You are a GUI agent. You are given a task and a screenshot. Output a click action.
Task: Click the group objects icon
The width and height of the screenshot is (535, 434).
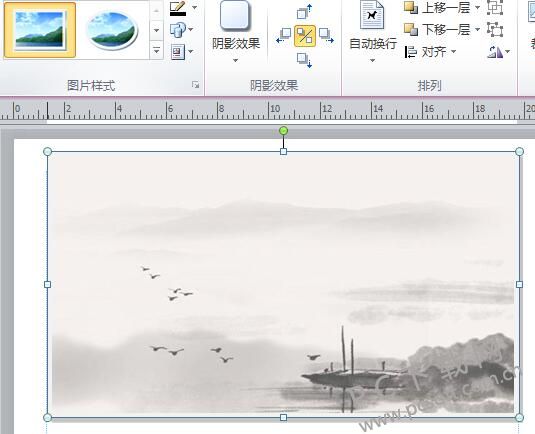click(495, 8)
